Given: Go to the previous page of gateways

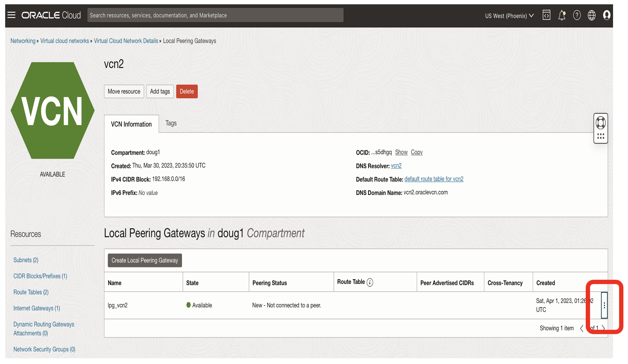Looking at the screenshot, I should point(582,328).
